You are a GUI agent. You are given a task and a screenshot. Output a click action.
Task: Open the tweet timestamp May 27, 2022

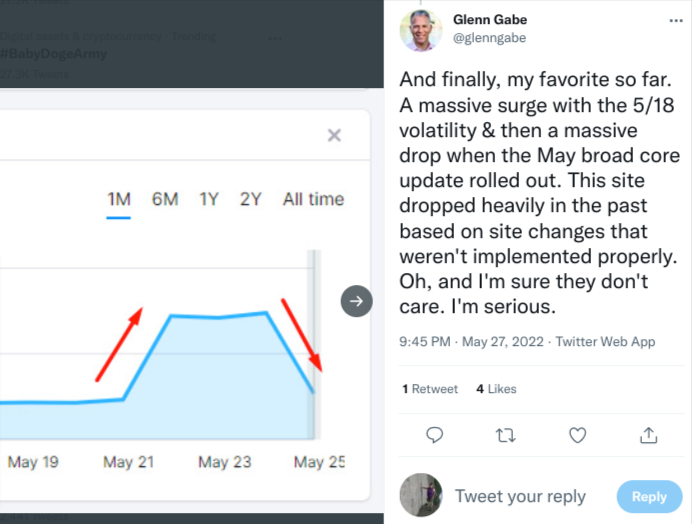pyautogui.click(x=503, y=342)
